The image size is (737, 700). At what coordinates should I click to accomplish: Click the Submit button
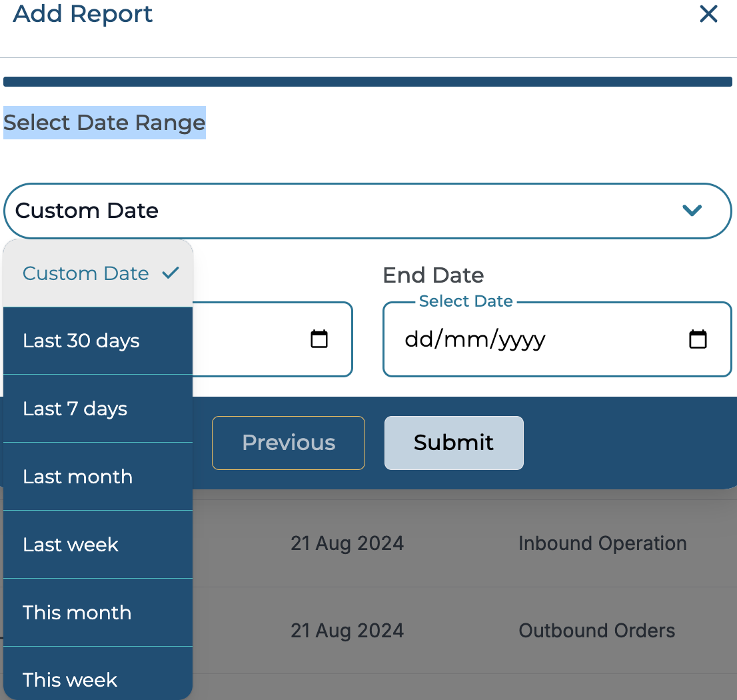453,443
